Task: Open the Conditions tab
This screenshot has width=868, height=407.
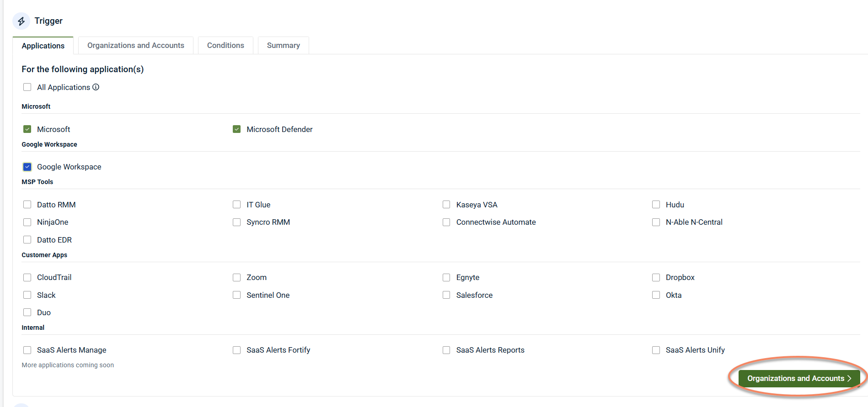Action: 225,45
